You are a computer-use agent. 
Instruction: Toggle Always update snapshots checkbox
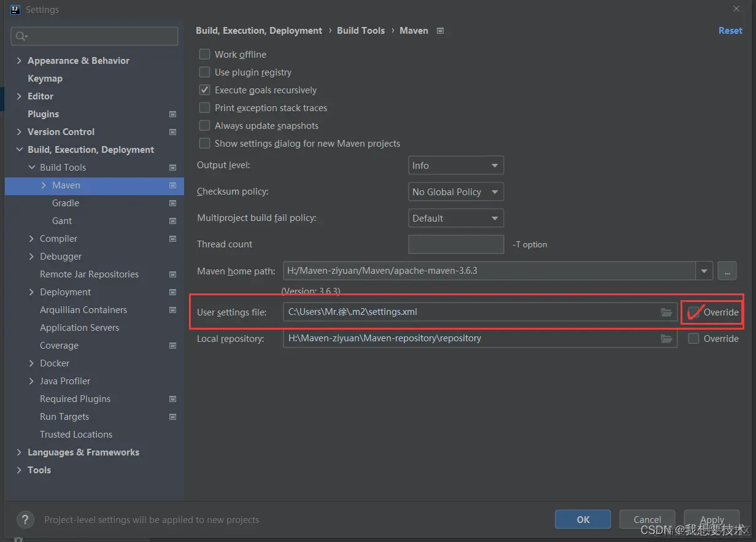[x=204, y=126]
